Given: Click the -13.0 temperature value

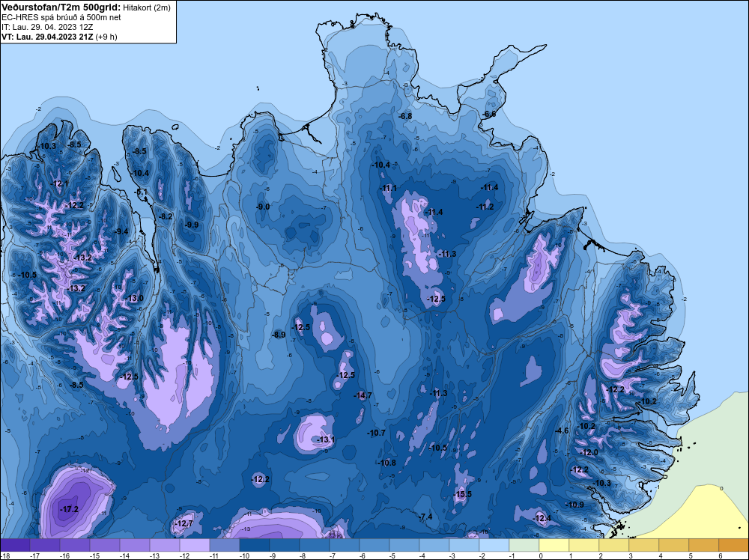Looking at the screenshot, I should (134, 299).
